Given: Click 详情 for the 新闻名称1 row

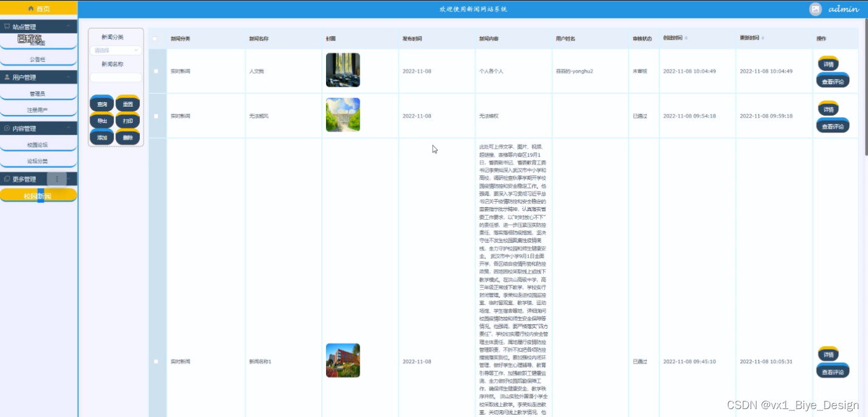Looking at the screenshot, I should tap(828, 354).
